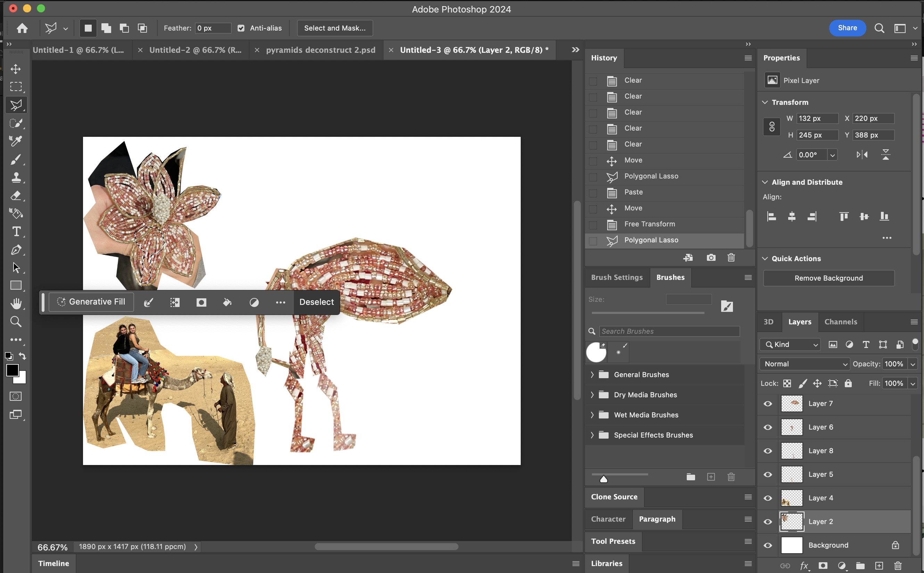This screenshot has width=924, height=573.
Task: Select the Move tool
Action: point(16,69)
